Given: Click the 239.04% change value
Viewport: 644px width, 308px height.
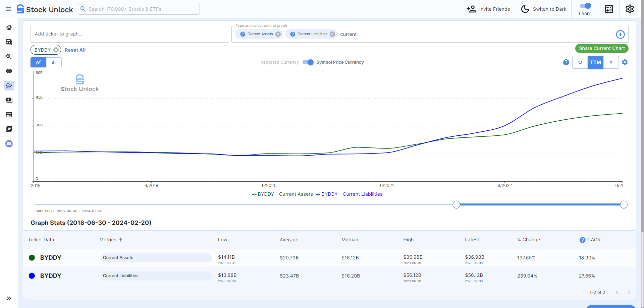Looking at the screenshot, I should [x=527, y=276].
